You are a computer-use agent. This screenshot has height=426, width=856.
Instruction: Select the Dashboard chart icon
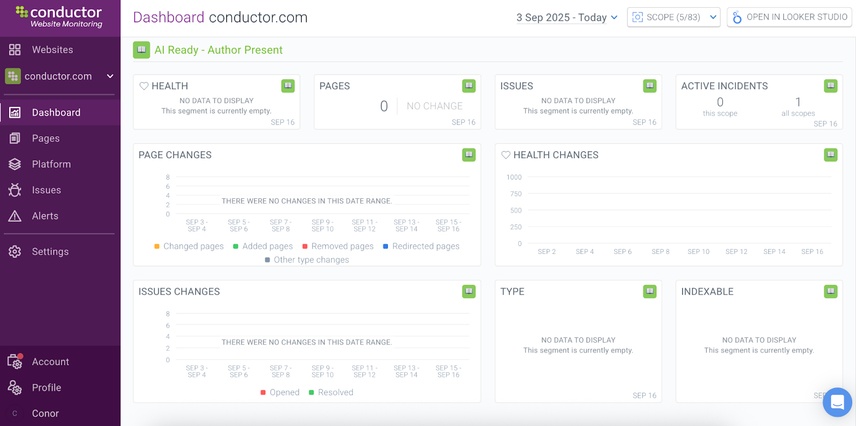pos(15,113)
